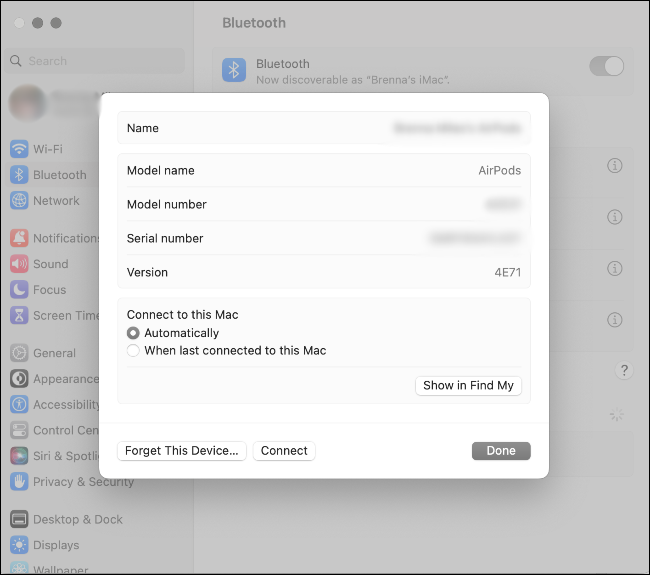The height and width of the screenshot is (575, 650).
Task: Open Wi-Fi settings label
Action: [x=48, y=149]
